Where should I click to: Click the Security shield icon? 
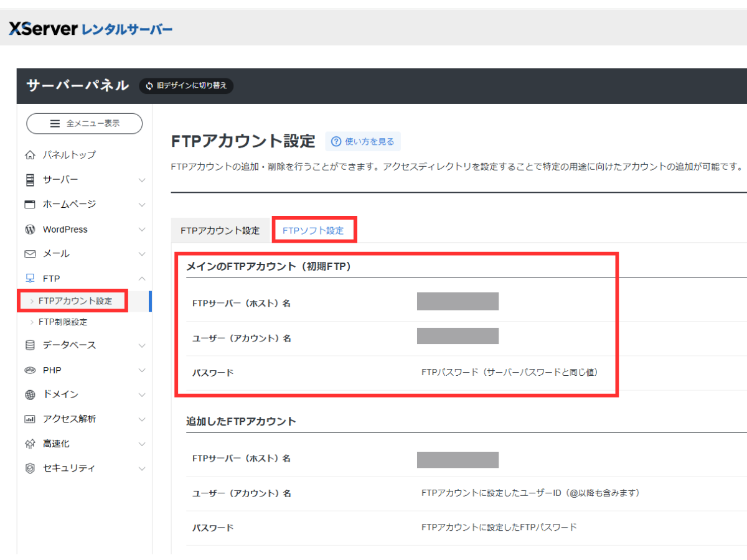[30, 469]
